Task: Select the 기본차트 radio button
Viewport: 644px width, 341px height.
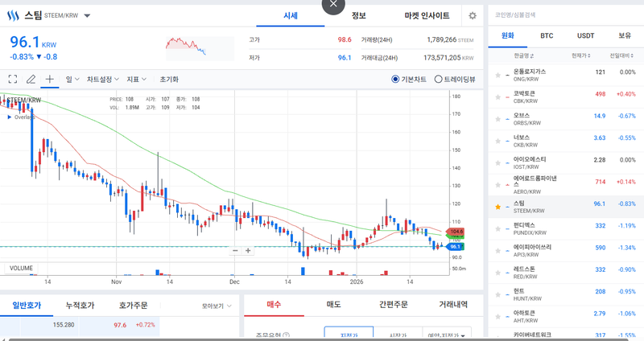Action: [395, 80]
